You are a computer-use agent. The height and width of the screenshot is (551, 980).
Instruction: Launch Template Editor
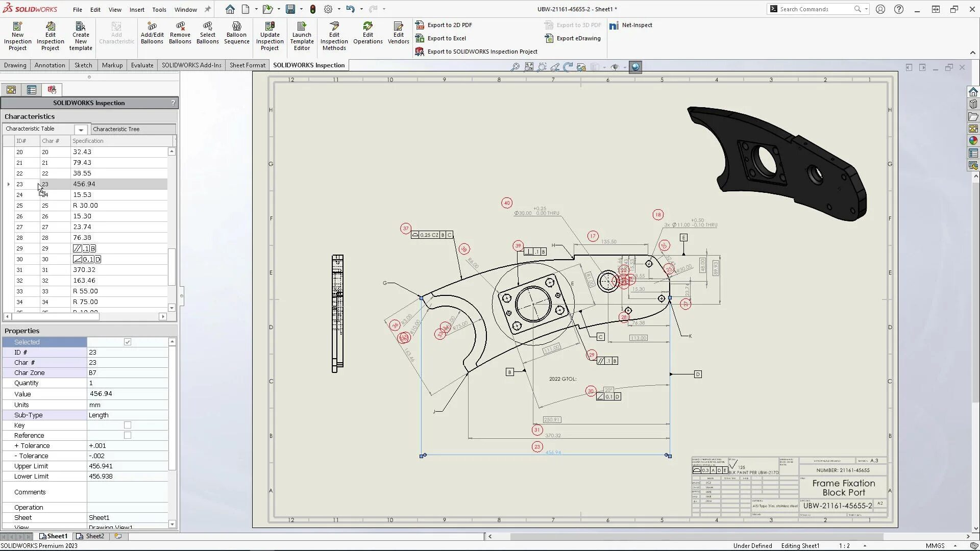[x=302, y=35]
